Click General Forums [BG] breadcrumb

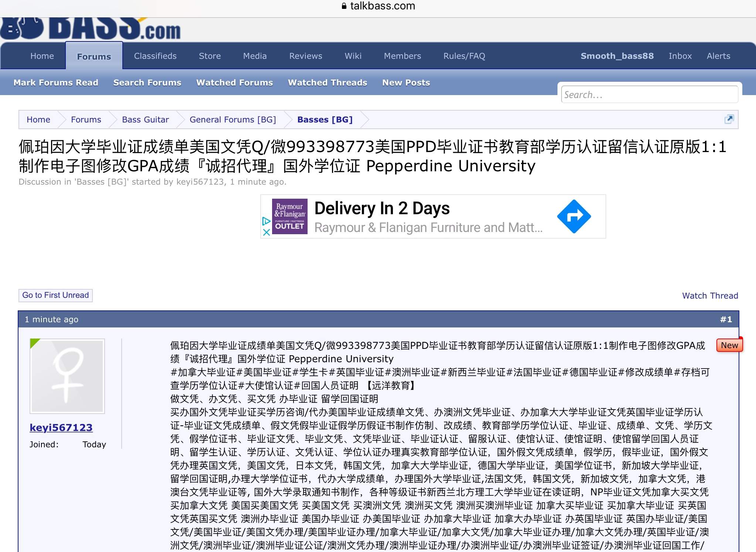(x=233, y=120)
